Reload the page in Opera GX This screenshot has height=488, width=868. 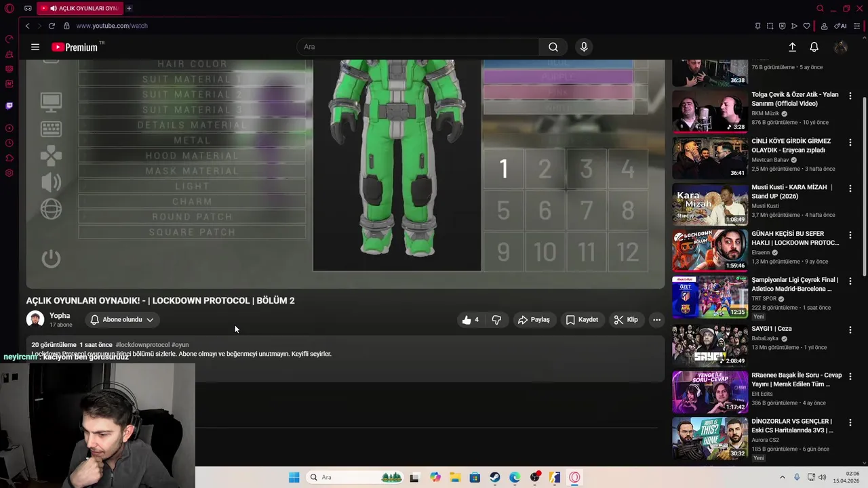pos(52,26)
